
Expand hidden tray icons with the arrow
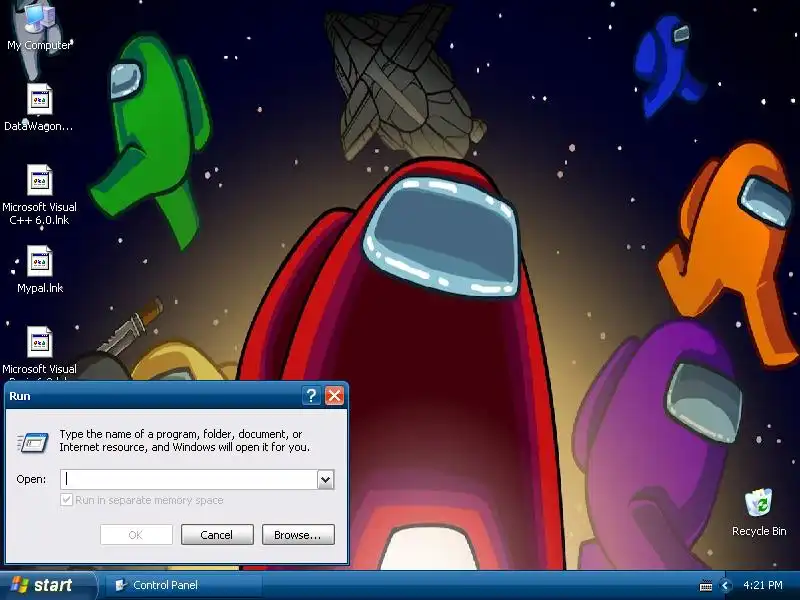[725, 586]
